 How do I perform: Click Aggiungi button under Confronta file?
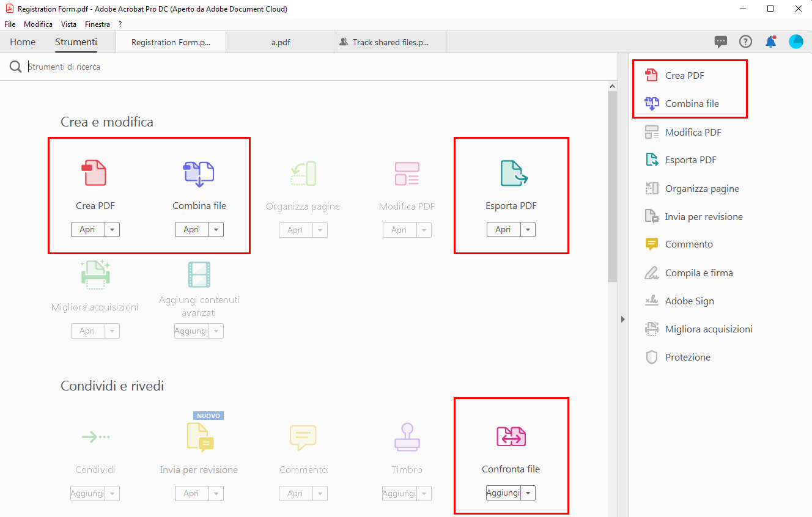(x=503, y=493)
